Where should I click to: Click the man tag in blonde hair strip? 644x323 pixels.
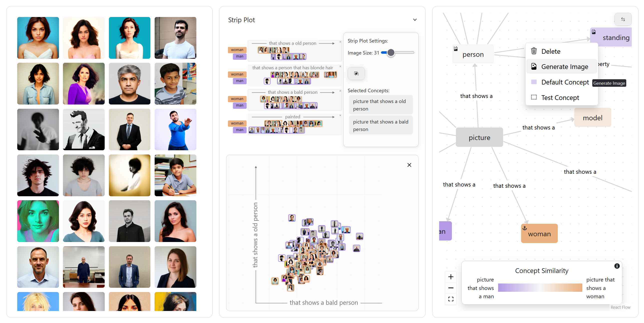240,81
